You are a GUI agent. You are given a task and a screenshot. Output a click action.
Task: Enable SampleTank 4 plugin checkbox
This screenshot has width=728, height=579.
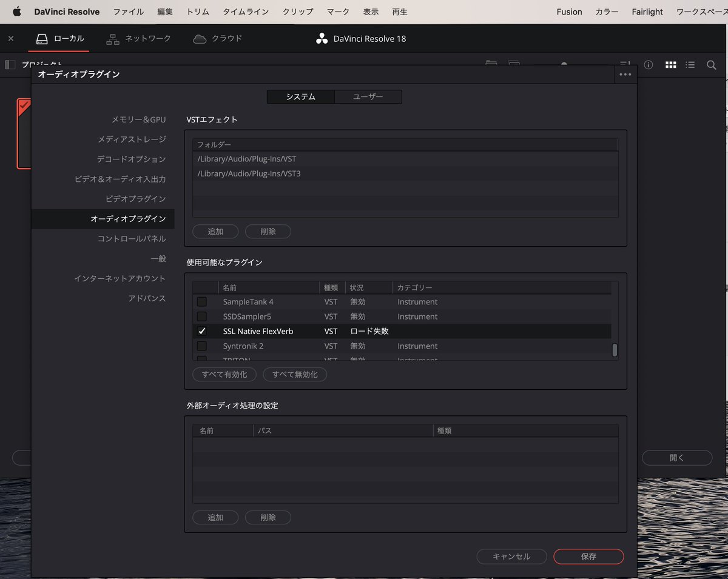point(202,302)
